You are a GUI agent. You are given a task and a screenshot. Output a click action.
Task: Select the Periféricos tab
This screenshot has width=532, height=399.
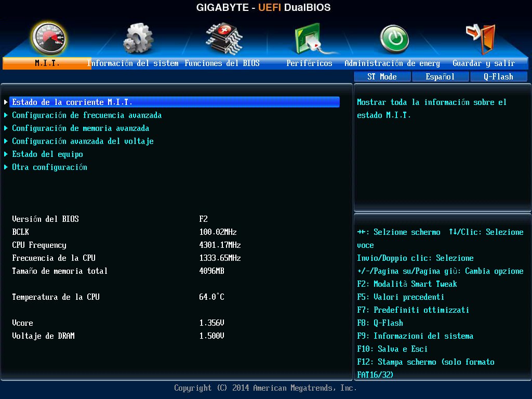click(x=309, y=63)
